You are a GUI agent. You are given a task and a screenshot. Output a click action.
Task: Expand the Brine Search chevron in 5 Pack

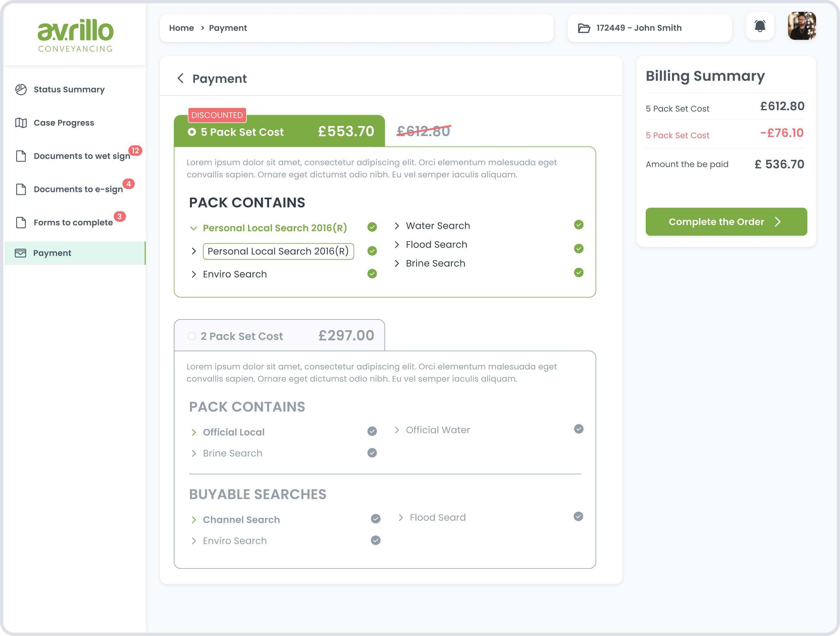tap(397, 263)
